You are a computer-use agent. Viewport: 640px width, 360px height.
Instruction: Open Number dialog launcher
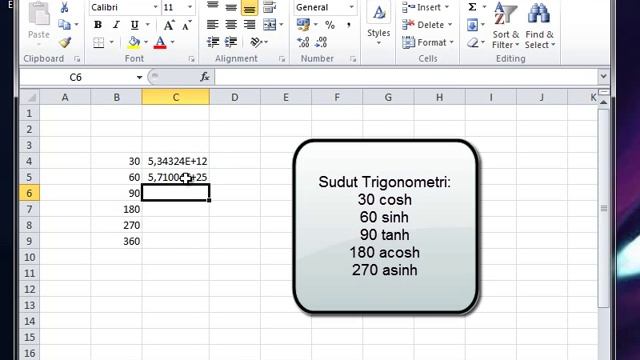pos(353,59)
